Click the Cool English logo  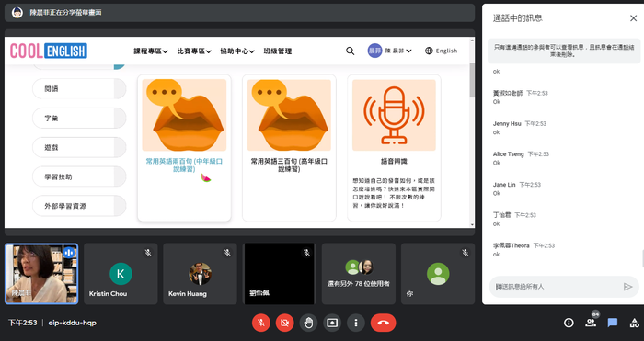[49, 51]
